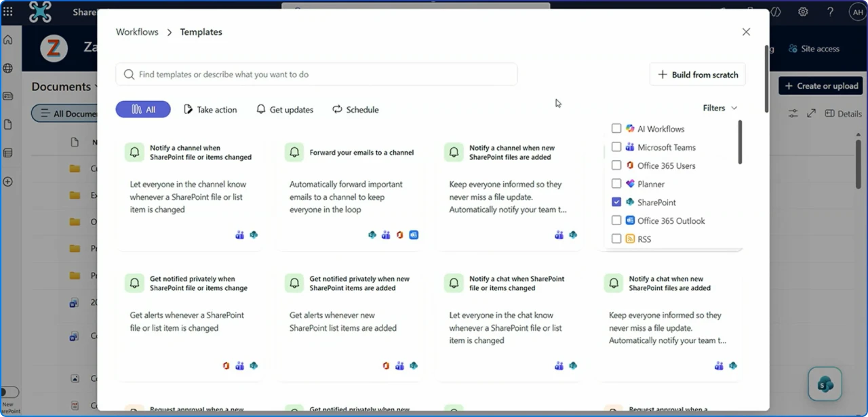Click the template search input field
Image resolution: width=868 pixels, height=417 pixels.
(316, 73)
